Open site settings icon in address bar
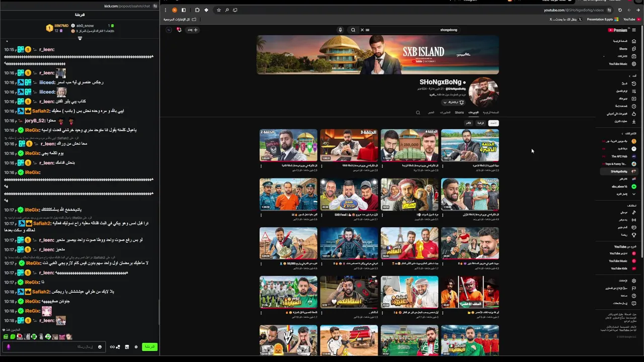The height and width of the screenshot is (362, 644). [609, 10]
